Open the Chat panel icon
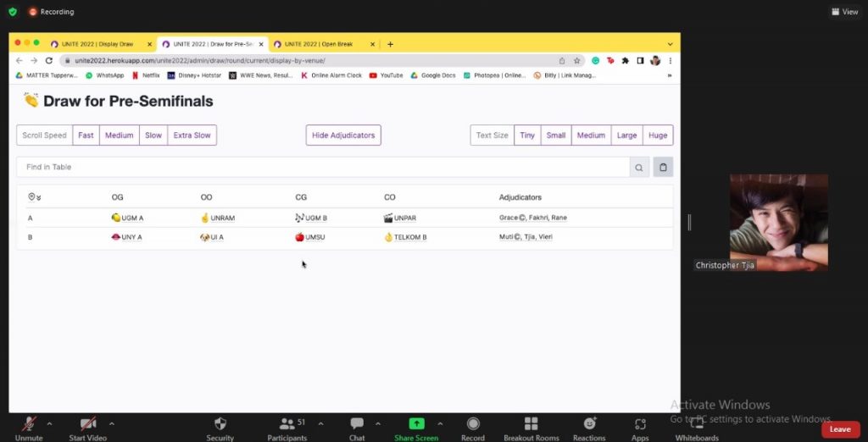 coord(357,424)
